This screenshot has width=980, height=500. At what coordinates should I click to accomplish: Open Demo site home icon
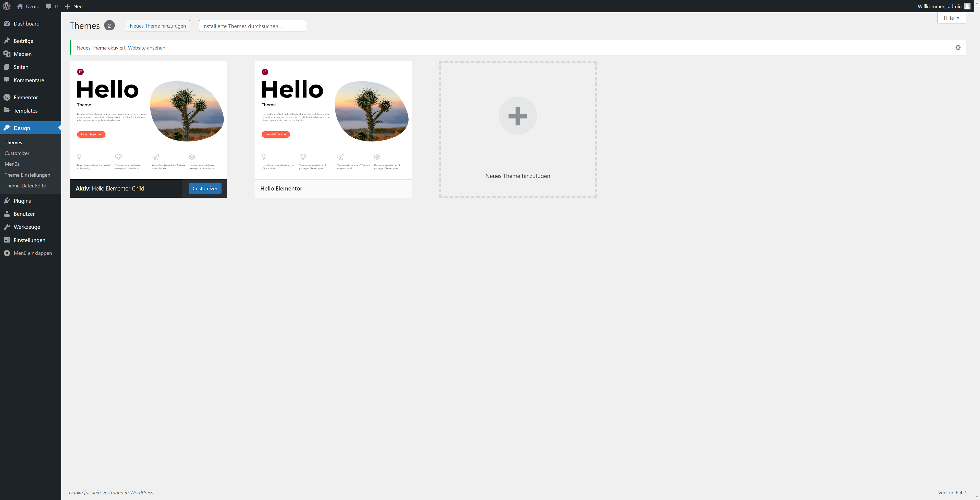click(x=20, y=6)
